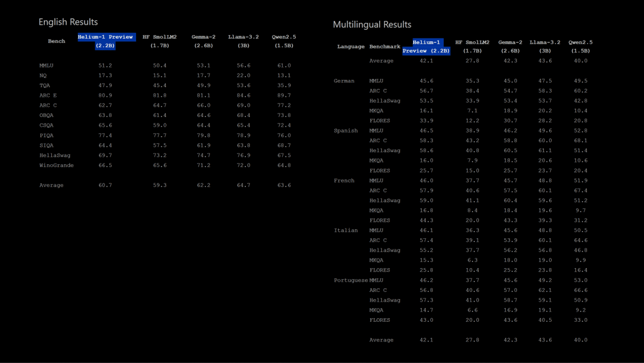
Task: Click the "Bench" column header
Action: [x=57, y=41]
